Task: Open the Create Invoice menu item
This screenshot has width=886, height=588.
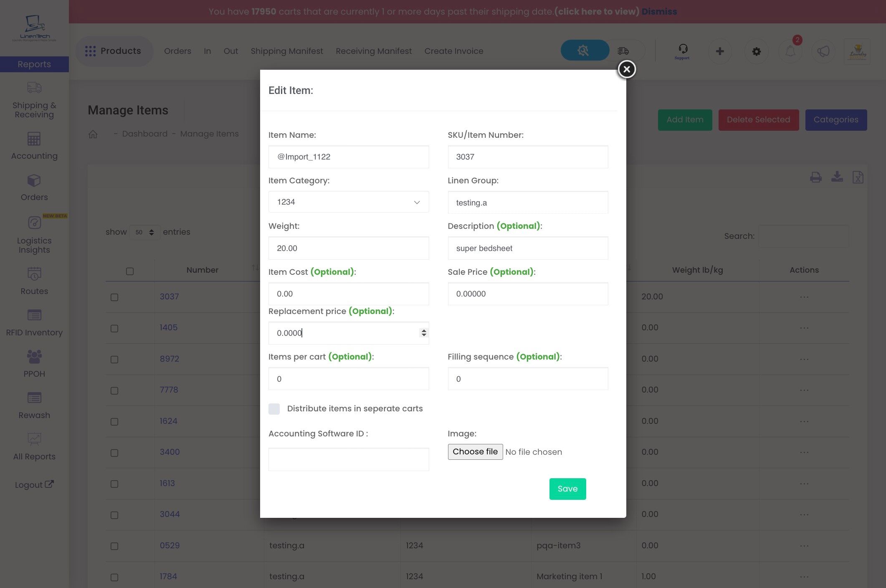Action: (453, 51)
